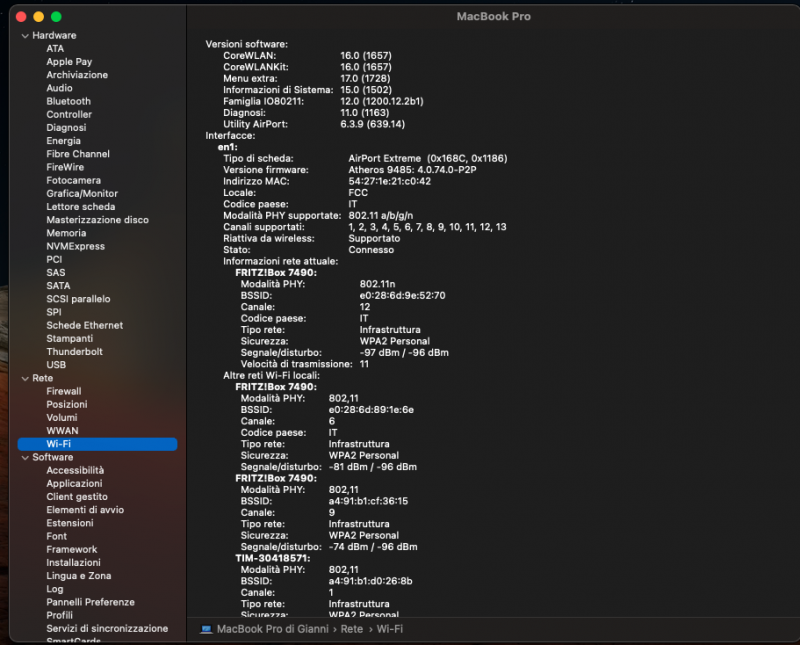Click Rete in the bottom path bar
Image resolution: width=800 pixels, height=645 pixels.
(x=352, y=629)
